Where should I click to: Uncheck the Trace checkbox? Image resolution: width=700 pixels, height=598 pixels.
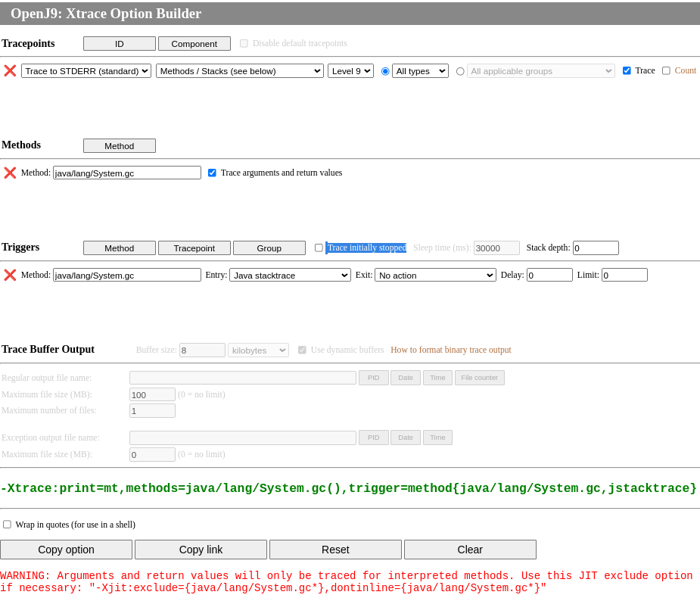point(627,70)
